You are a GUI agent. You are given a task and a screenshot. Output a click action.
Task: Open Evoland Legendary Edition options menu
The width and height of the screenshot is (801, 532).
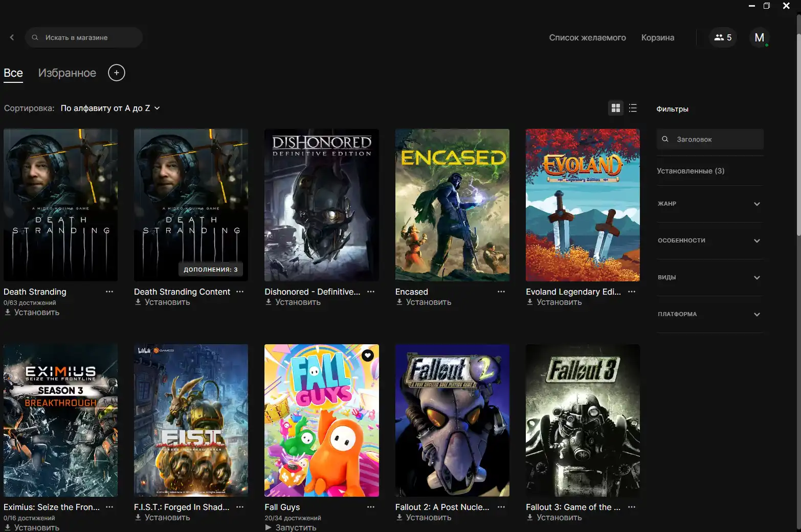pos(632,292)
